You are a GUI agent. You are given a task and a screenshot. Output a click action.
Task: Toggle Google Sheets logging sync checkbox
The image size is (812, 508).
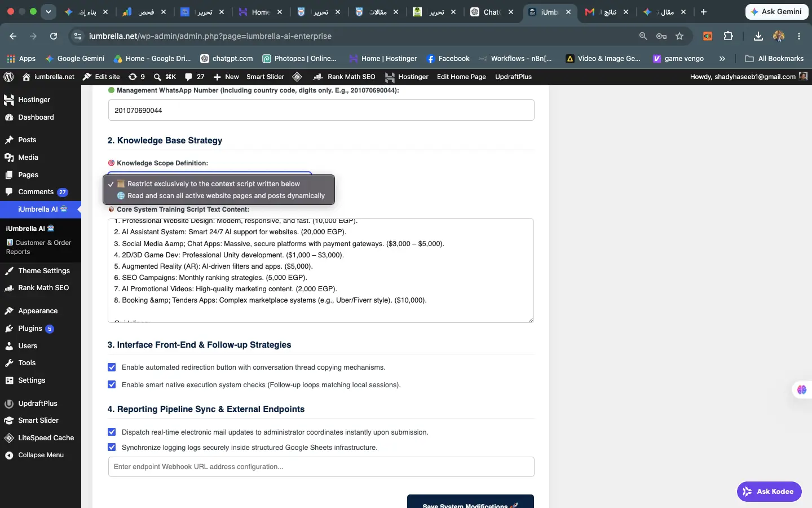click(x=112, y=448)
